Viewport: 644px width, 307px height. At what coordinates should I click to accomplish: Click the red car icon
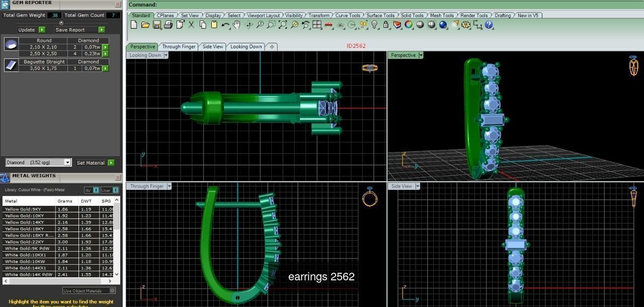(x=329, y=25)
